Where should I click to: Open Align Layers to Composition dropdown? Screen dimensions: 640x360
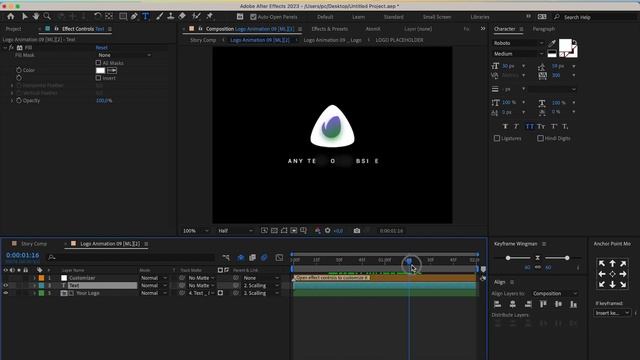tap(554, 293)
